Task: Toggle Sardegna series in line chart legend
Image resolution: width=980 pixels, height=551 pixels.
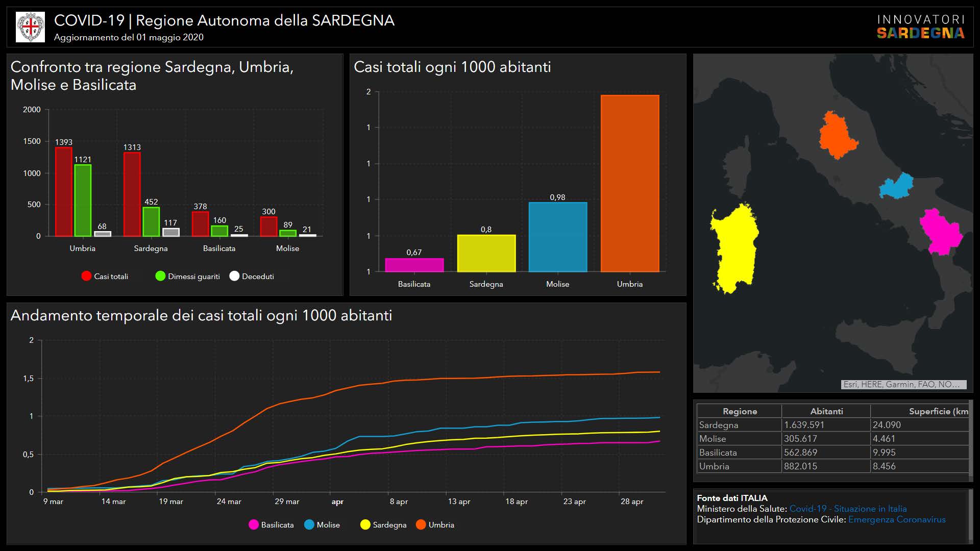Action: click(365, 524)
